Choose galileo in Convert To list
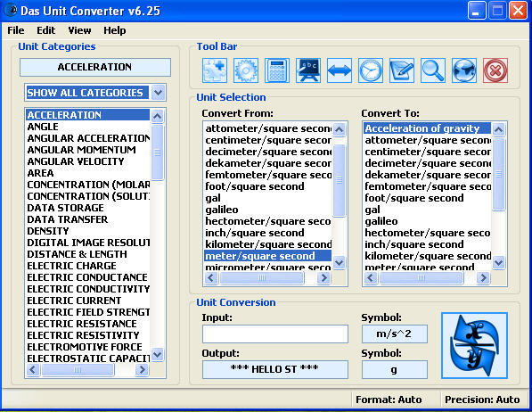 427,221
